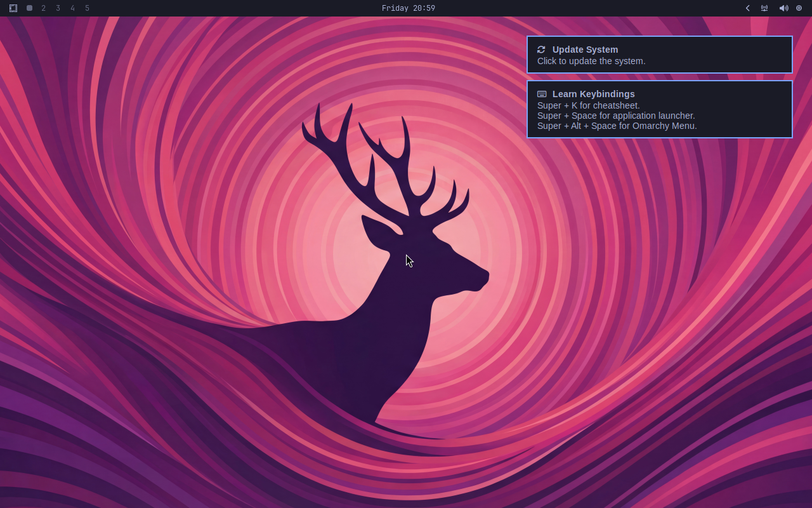Click "Super + K for cheatsheet." text
812x508 pixels.
tap(589, 105)
